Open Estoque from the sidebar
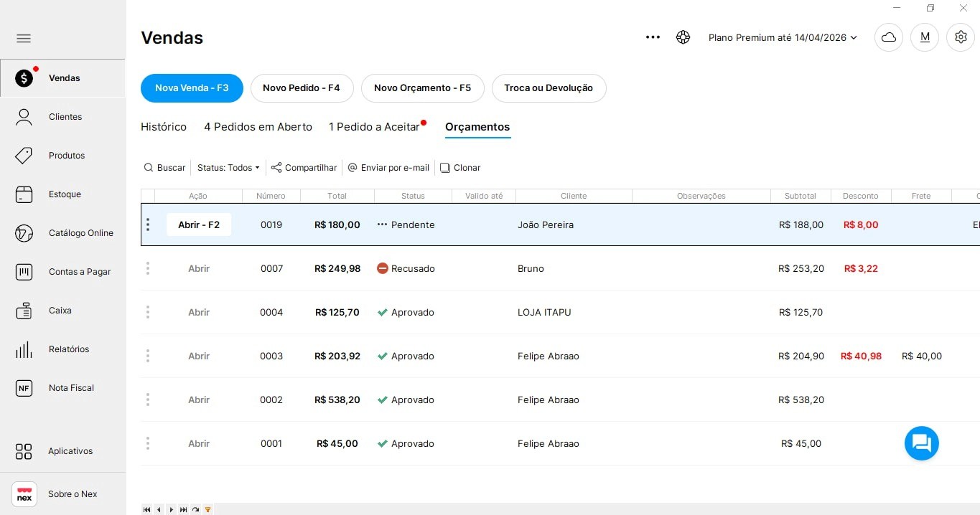Screen dimensions: 980x515 (63, 194)
